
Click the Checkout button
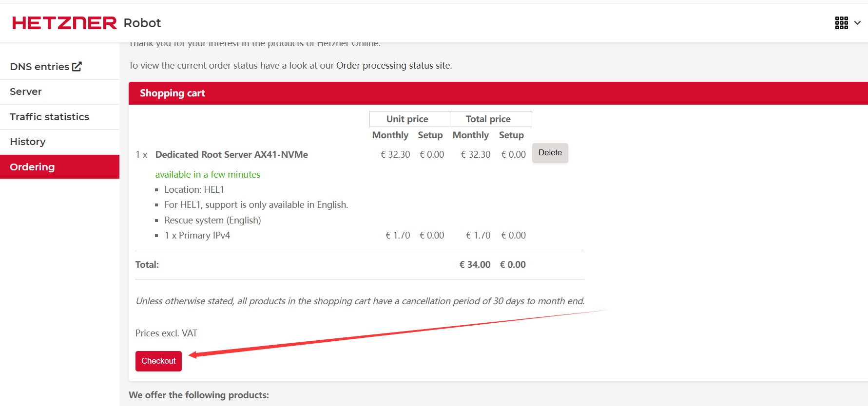[x=158, y=361]
